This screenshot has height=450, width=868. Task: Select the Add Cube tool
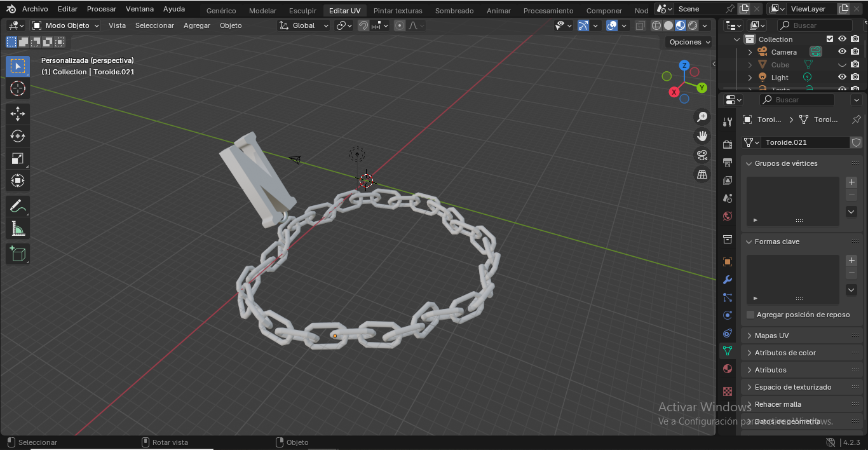tap(18, 254)
